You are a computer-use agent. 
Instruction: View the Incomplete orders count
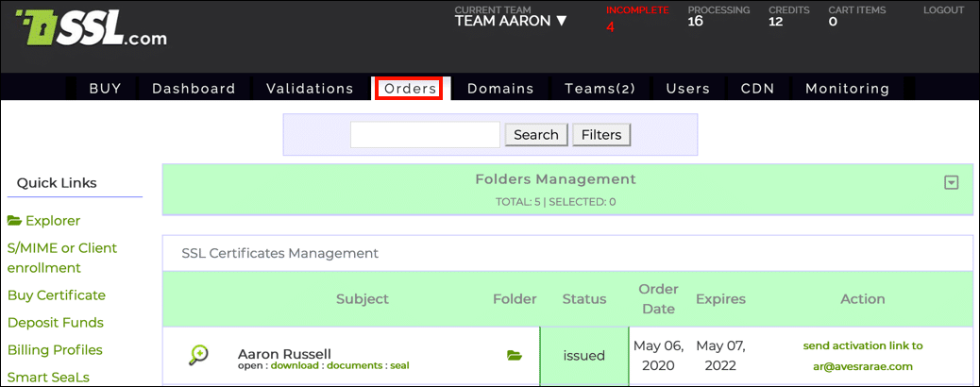[610, 26]
